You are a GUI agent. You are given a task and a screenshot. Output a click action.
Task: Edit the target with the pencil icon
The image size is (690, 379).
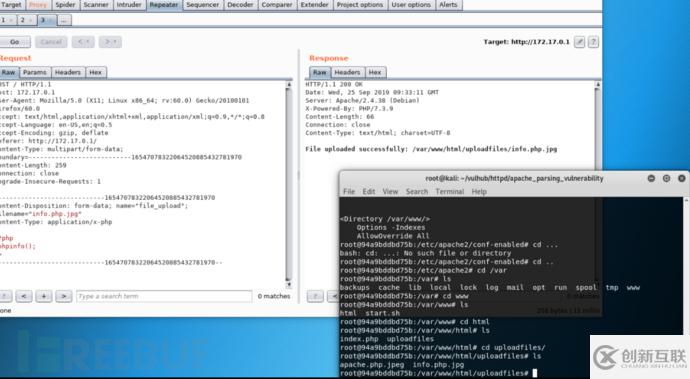tap(580, 42)
